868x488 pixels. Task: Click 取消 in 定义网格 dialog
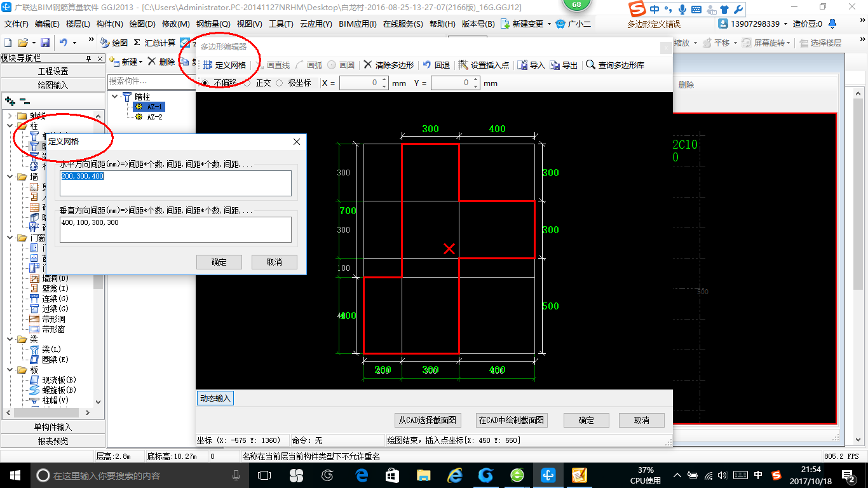pyautogui.click(x=275, y=262)
